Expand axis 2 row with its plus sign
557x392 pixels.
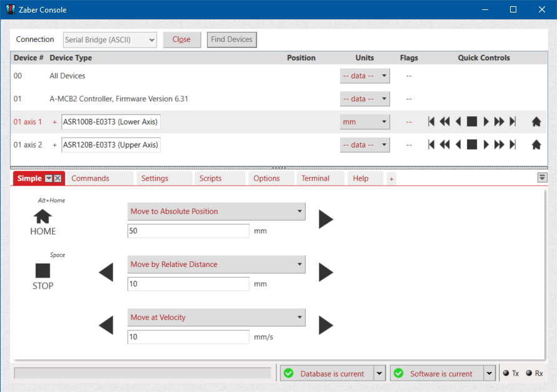[x=54, y=145]
